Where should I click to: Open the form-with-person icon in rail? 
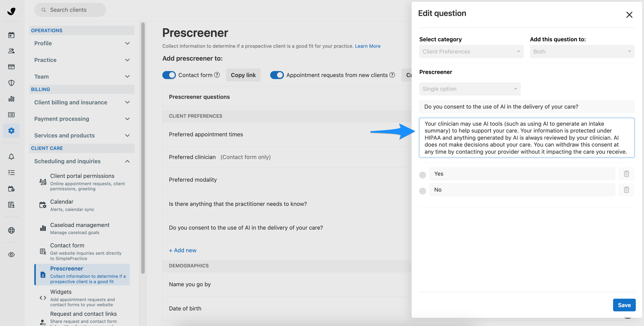point(11,205)
